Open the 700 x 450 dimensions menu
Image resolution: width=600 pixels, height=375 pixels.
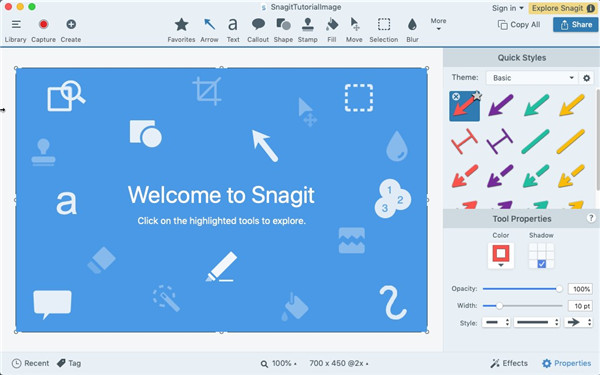click(339, 364)
